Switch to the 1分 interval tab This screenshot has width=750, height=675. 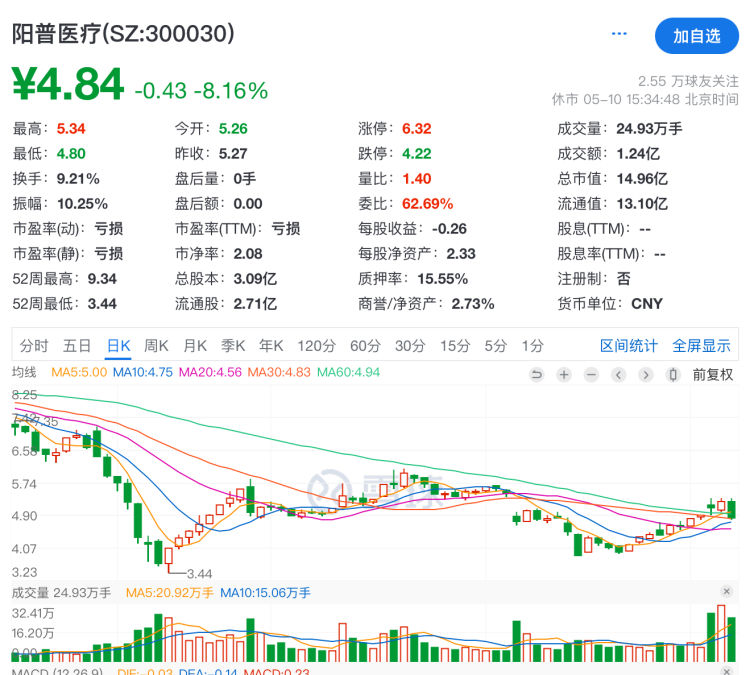(532, 345)
